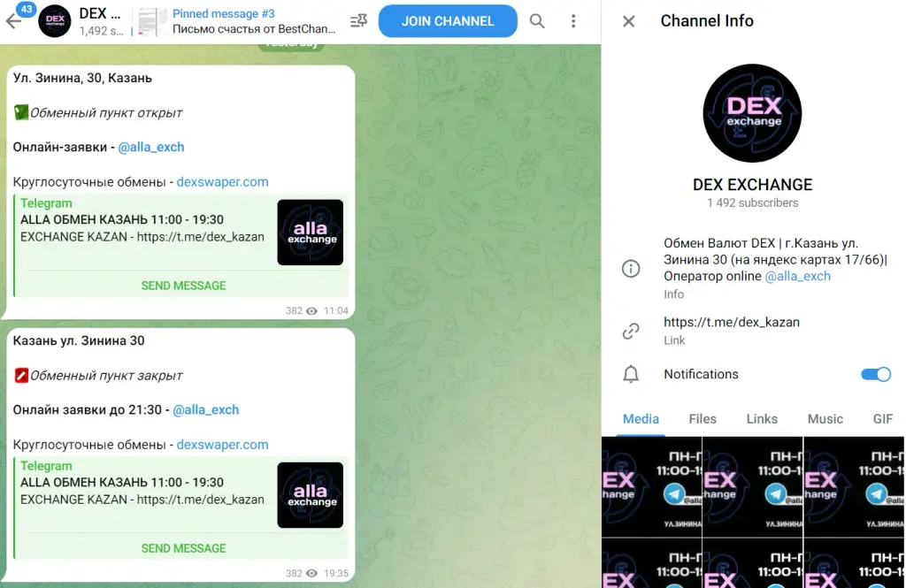Click SEND MESSAGE in the 19:35 message
The image size is (906, 588).
[183, 548]
